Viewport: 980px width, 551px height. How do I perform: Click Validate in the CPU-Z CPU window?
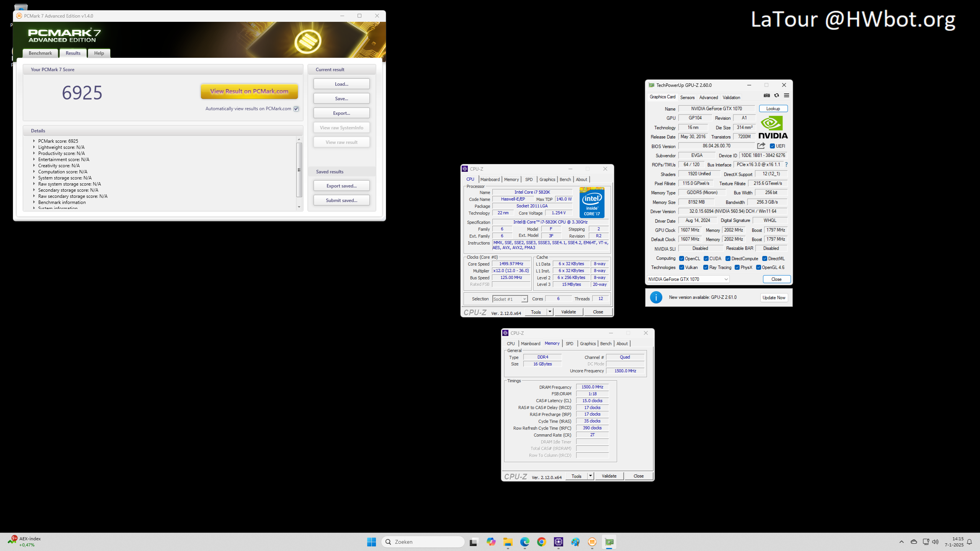(568, 312)
